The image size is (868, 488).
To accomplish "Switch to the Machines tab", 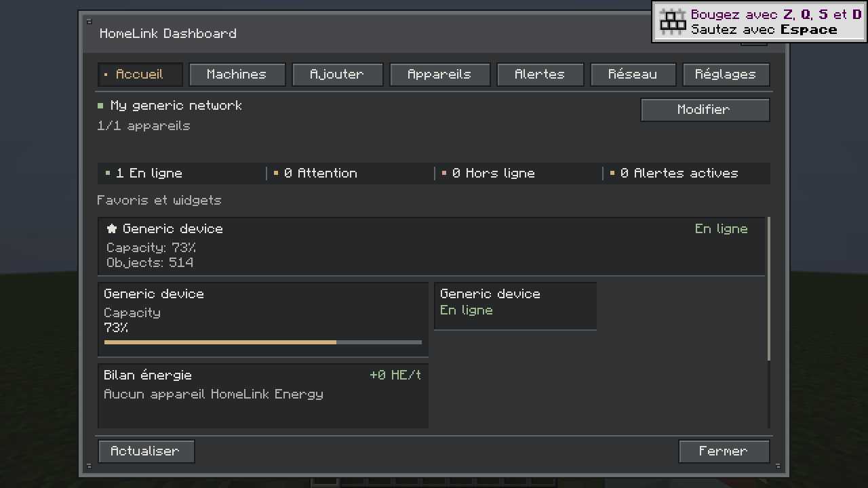I will click(x=237, y=75).
